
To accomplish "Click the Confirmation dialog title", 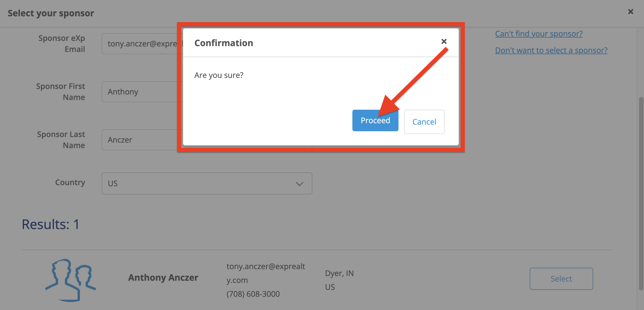I will [x=224, y=43].
